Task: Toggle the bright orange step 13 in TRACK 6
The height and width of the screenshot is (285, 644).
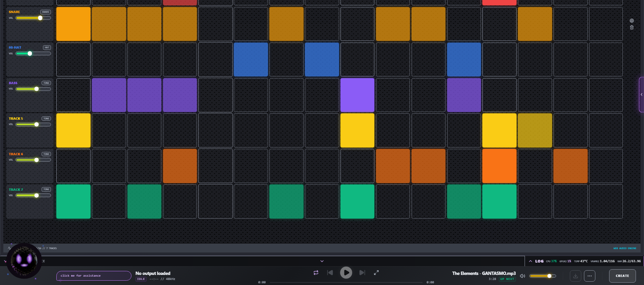Action: pyautogui.click(x=499, y=166)
